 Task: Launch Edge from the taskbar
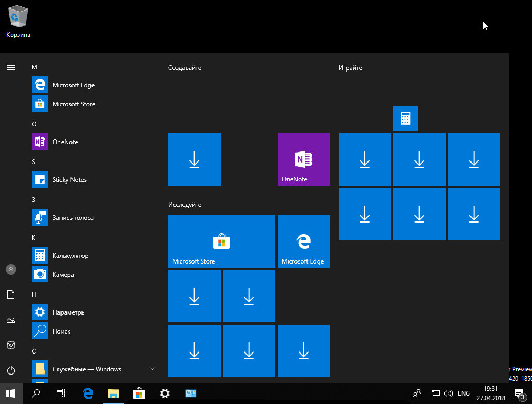[88, 393]
